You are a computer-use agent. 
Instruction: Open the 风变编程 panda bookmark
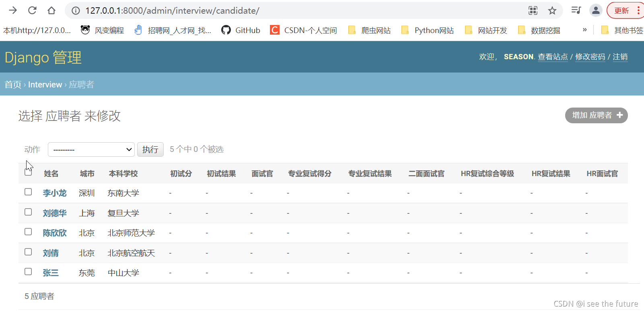pyautogui.click(x=103, y=30)
